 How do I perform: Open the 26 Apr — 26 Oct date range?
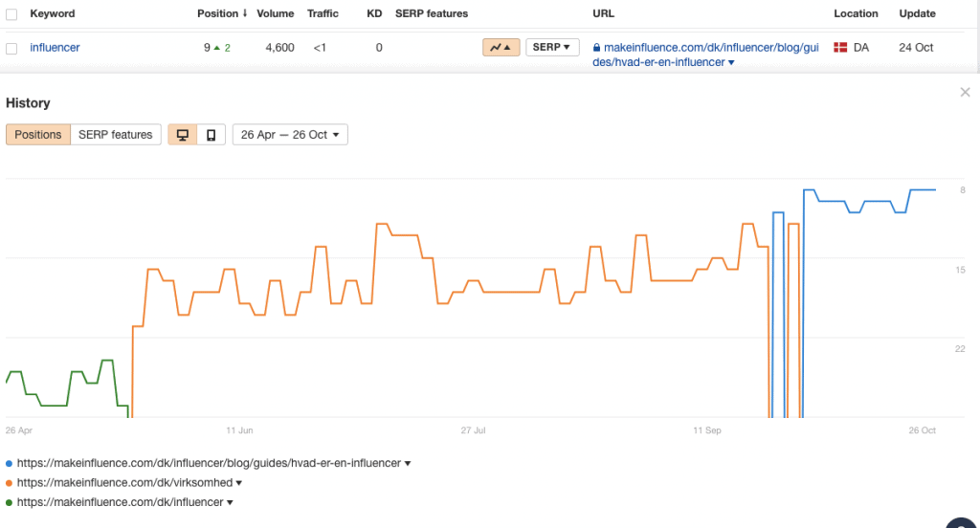[x=290, y=134]
